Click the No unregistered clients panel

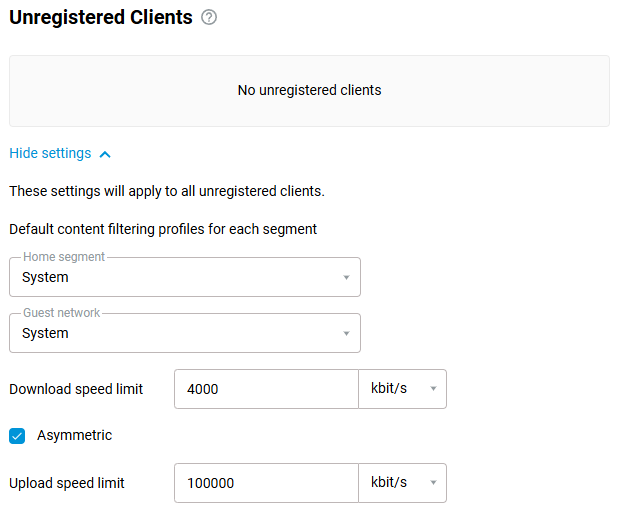309,90
